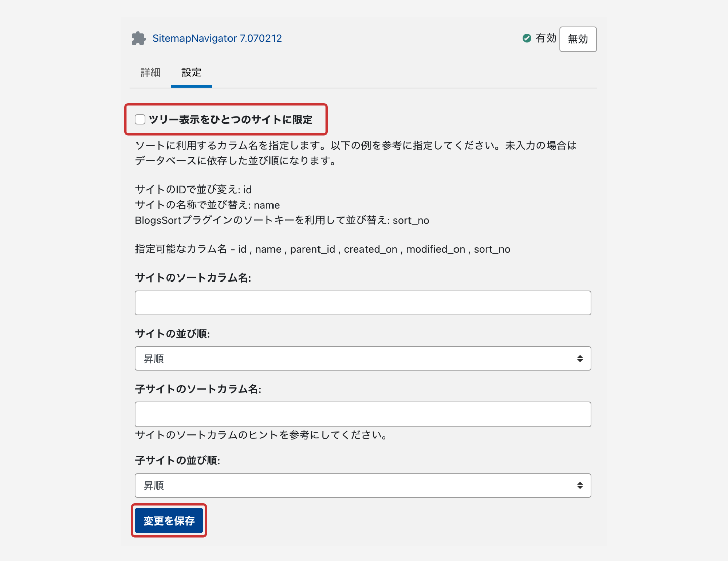Viewport: 728px width, 561px height.
Task: Click the arrows on 子サイトの並び順 select
Action: tap(580, 486)
